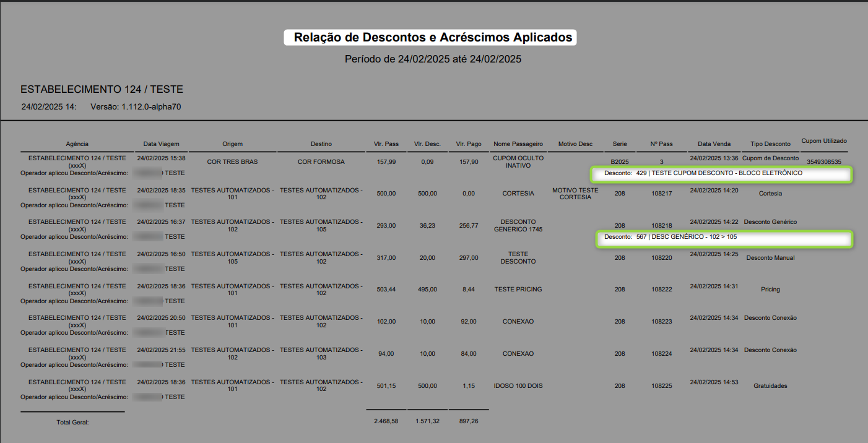Screen dimensions: 868x443
Task: Click the total discount '1.571,32'
Action: tap(428, 421)
